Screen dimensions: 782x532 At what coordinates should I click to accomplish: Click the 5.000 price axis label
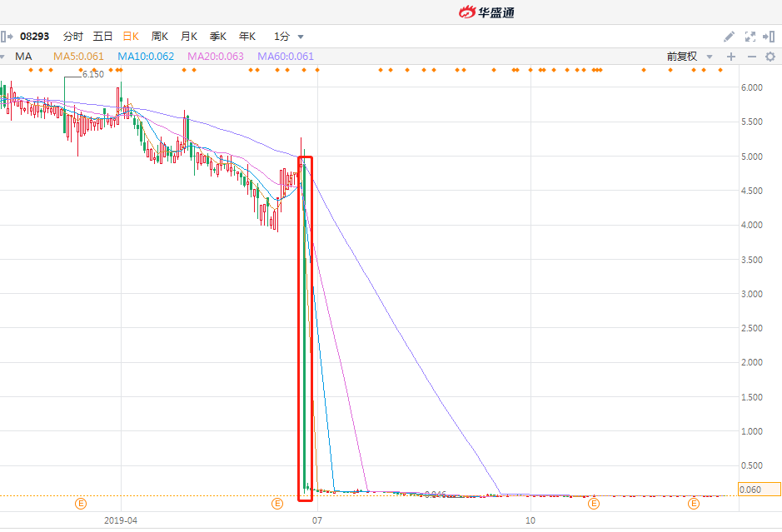point(751,157)
